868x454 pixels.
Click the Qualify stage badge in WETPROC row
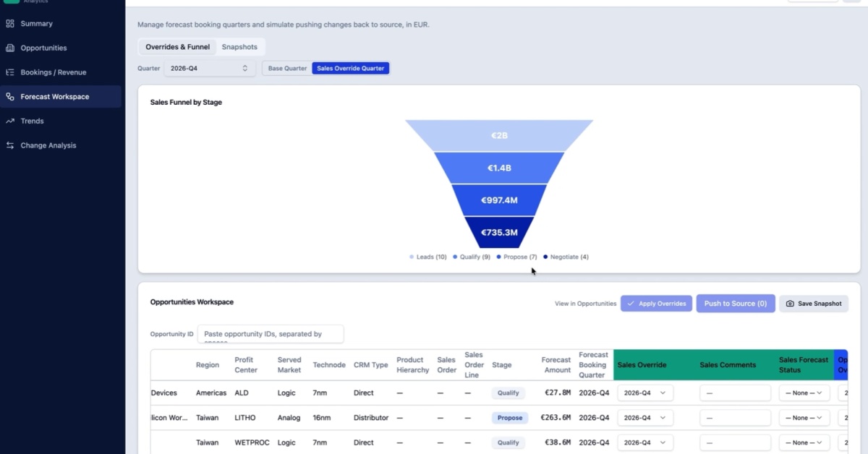point(508,442)
